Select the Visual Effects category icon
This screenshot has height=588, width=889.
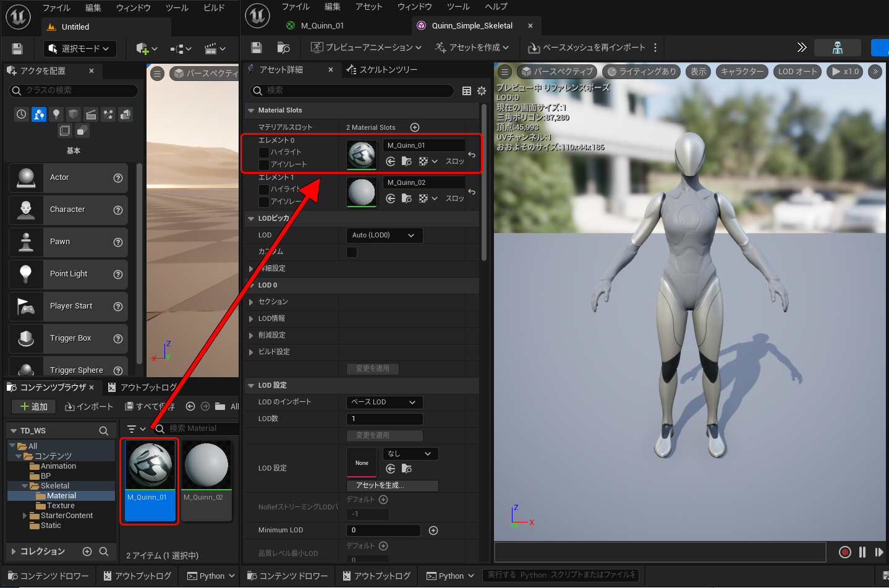pos(108,114)
